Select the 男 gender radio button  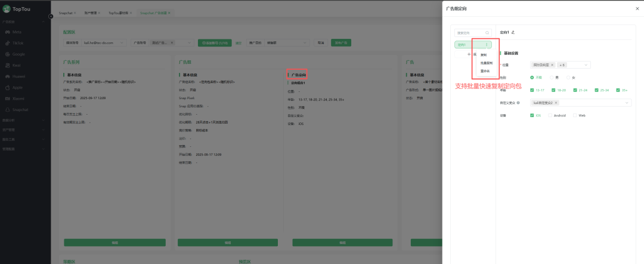[x=552, y=77]
